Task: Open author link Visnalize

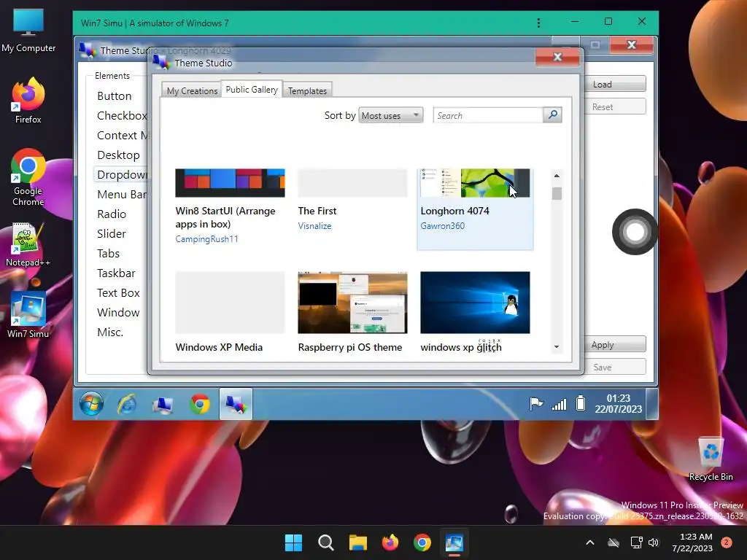Action: click(314, 226)
